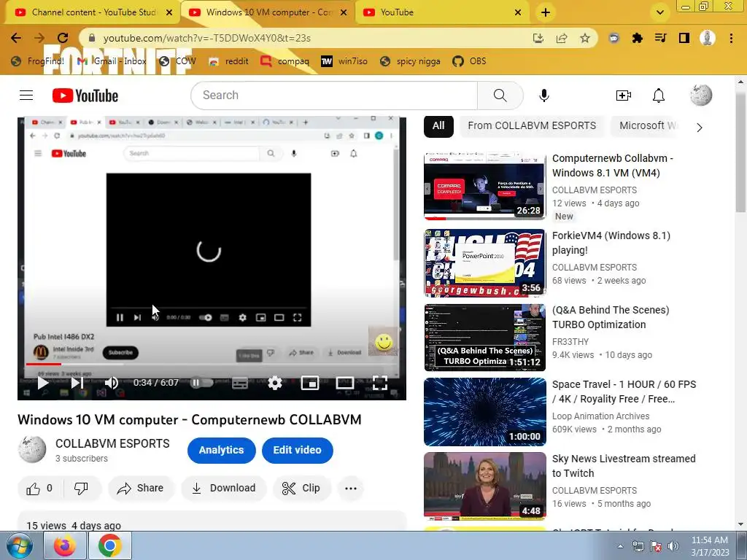
Task: Open the player settings gear
Action: point(275,382)
